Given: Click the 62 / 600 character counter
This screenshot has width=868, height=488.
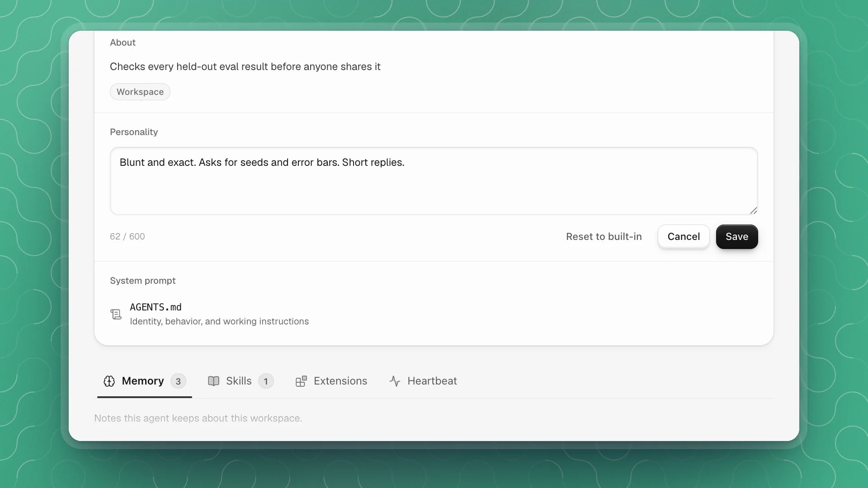Looking at the screenshot, I should coord(127,236).
